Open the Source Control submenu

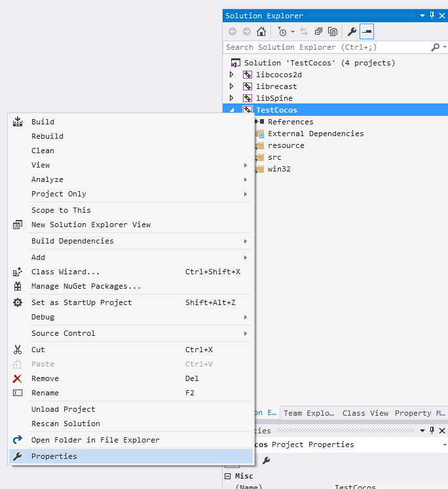pyautogui.click(x=131, y=333)
